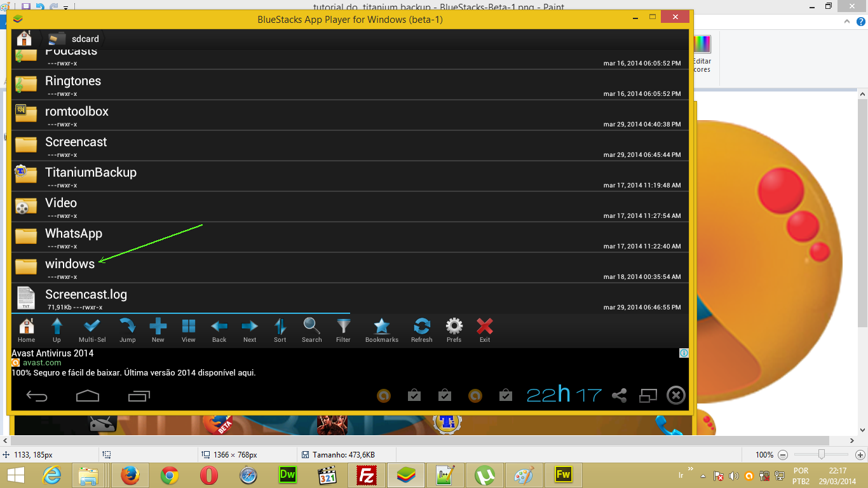The height and width of the screenshot is (488, 868).
Task: Open the romtoolbox folder
Action: click(350, 115)
